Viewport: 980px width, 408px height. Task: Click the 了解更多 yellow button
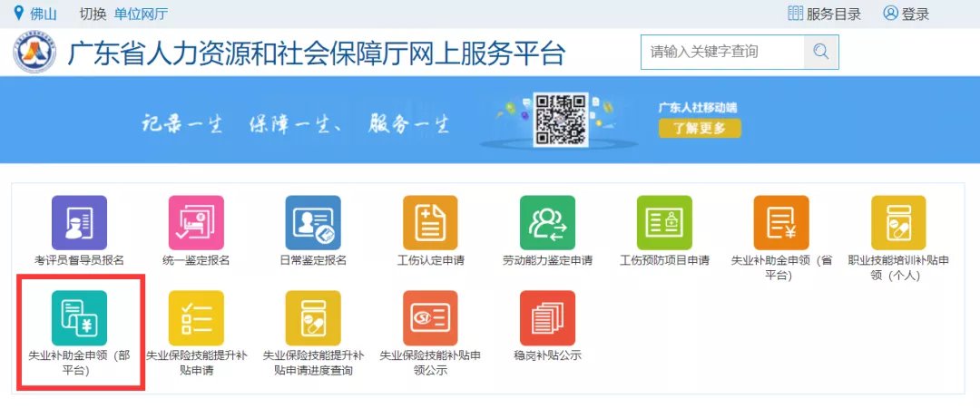point(700,129)
